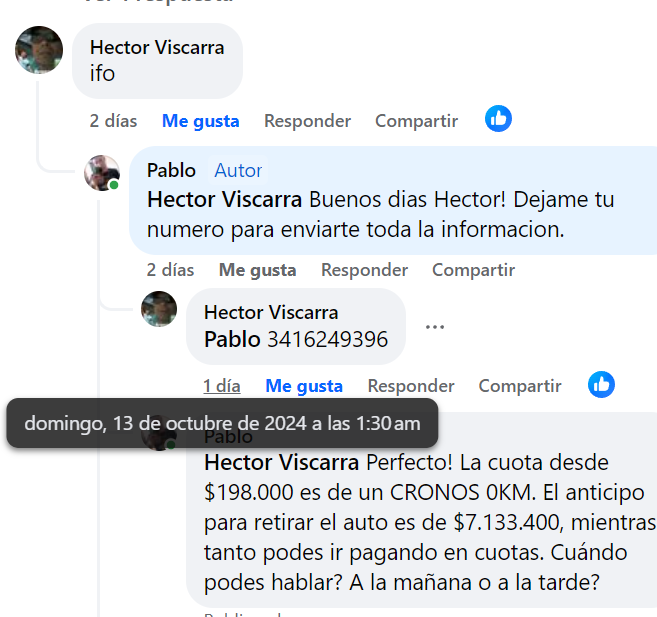
Task: Click the 'Hector Viscarra' mention in Pablo's 'Perfecto!' reply
Action: 281,463
